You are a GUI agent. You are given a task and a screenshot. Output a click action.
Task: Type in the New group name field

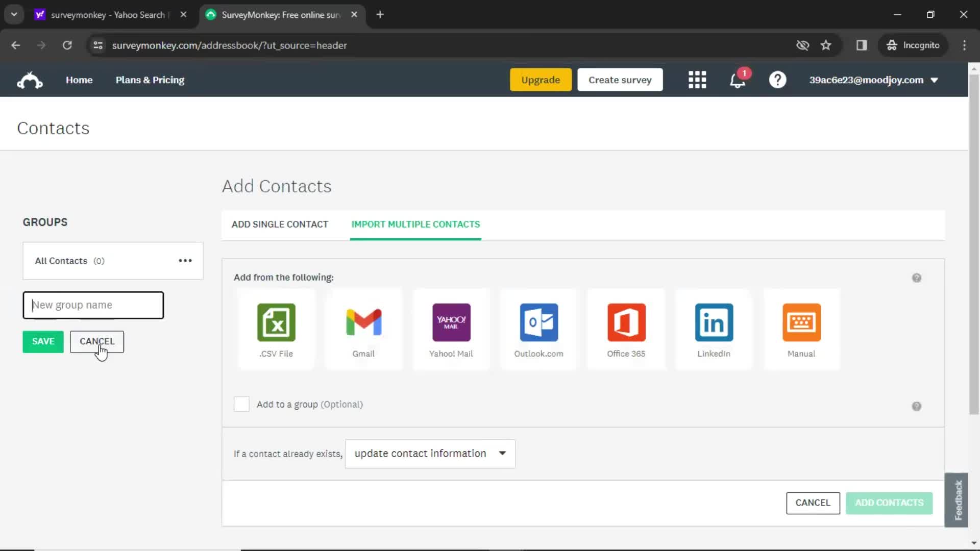93,304
